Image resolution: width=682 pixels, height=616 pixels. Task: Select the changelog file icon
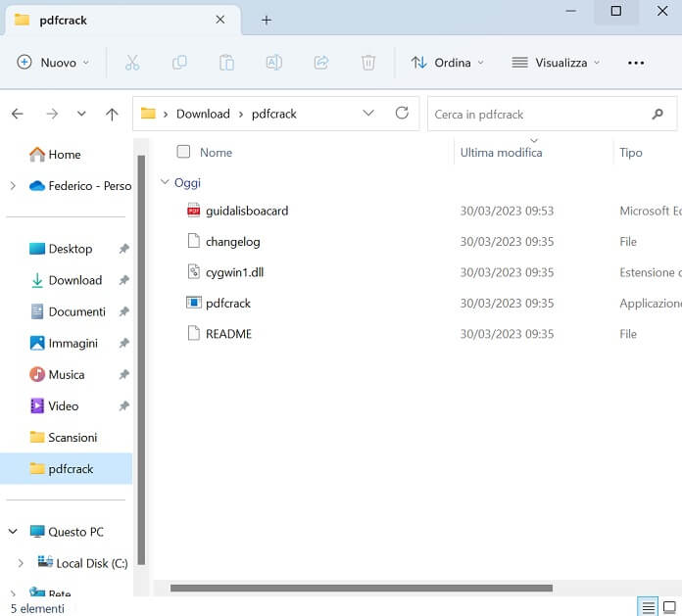[x=194, y=241]
